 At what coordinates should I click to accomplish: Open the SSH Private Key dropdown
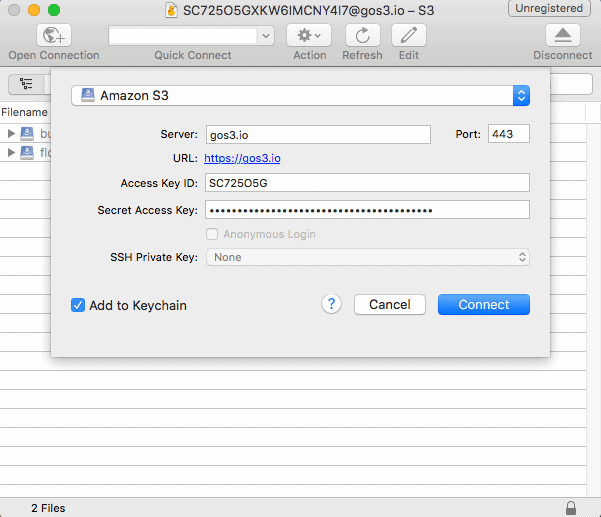point(368,257)
